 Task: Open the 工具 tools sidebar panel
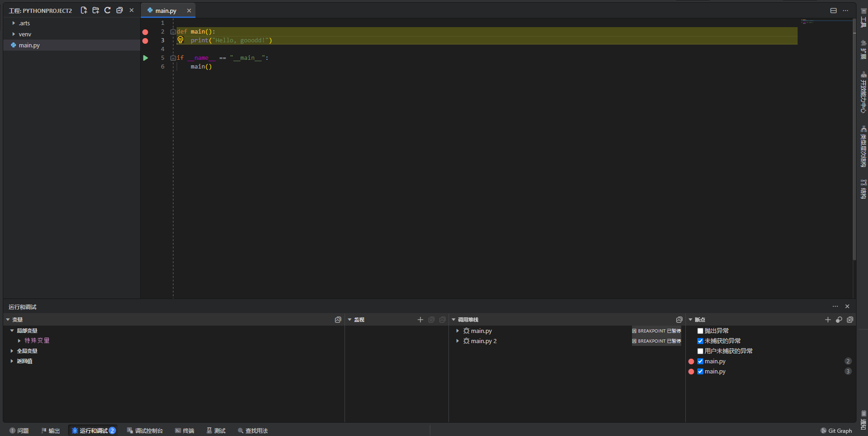863,17
